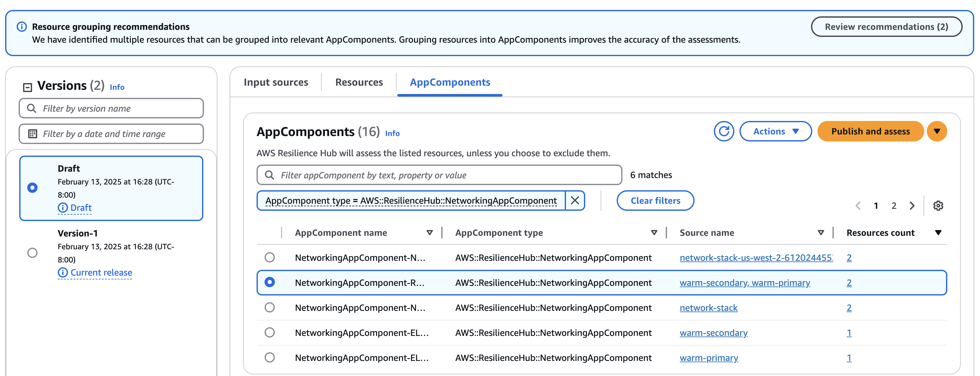Sort by AppComponent name column
Image resolution: width=980 pixels, height=376 pixels.
tap(429, 233)
